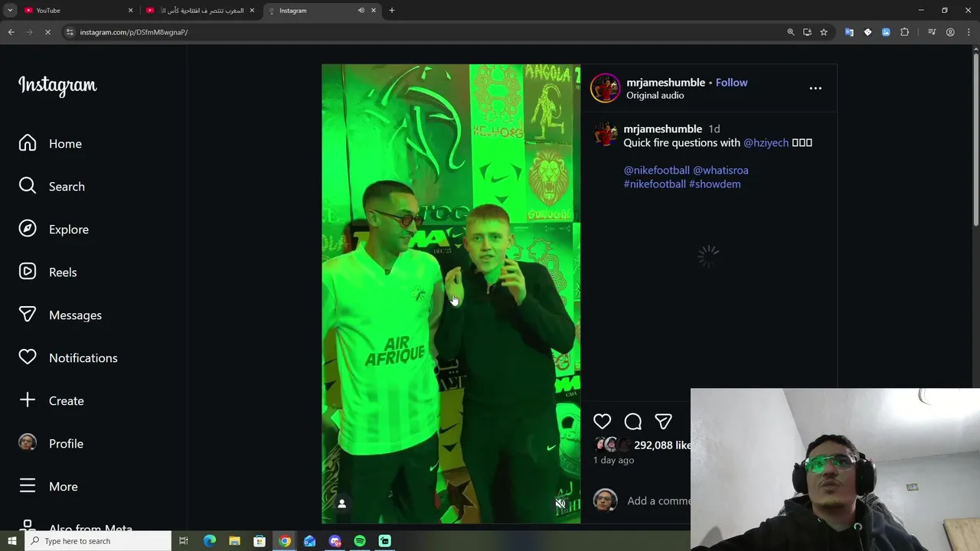Screen dimensions: 980x551
Task: Open the @whatisroa mention
Action: (720, 171)
